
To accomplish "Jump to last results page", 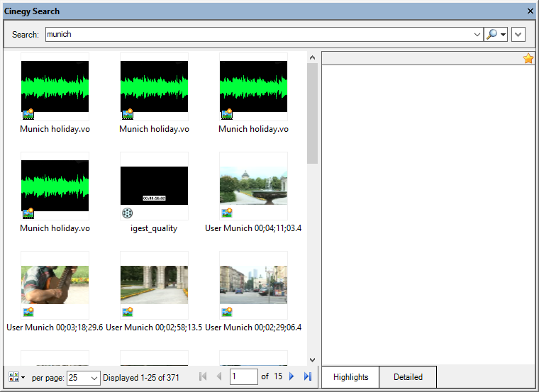I will [308, 376].
